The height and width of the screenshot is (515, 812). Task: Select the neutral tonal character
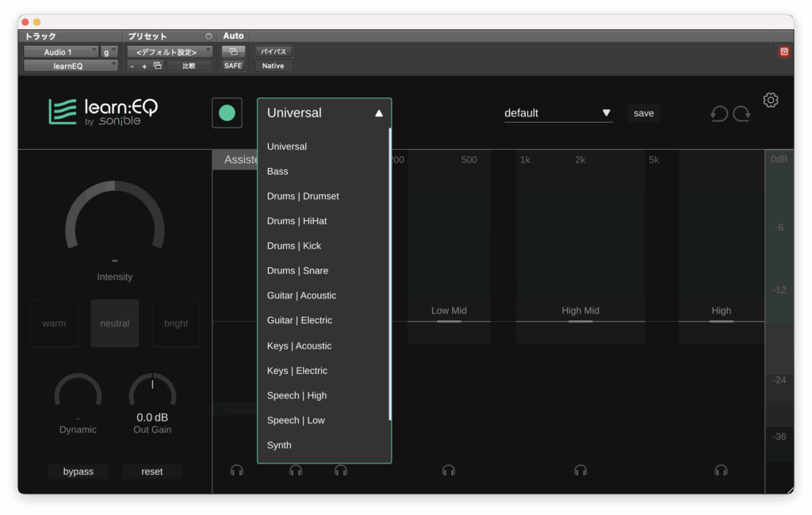[x=115, y=323]
